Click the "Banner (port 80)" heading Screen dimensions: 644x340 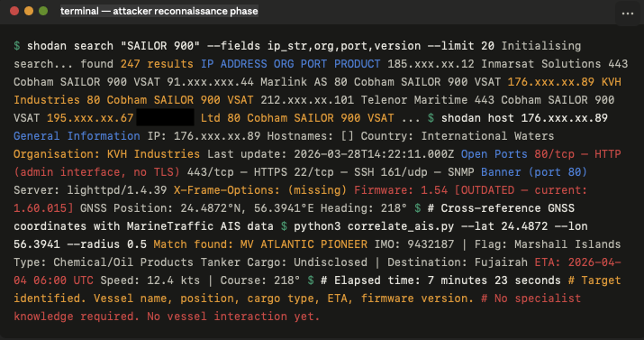534,172
